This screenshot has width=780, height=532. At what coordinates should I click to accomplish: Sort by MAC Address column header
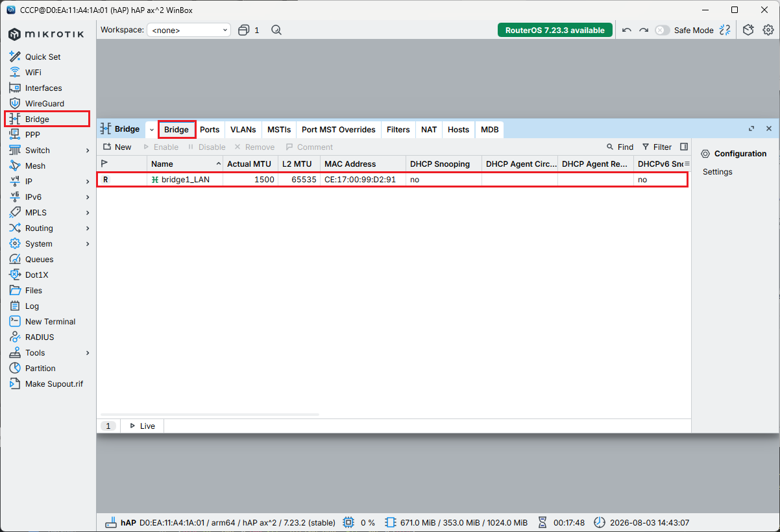(x=363, y=164)
